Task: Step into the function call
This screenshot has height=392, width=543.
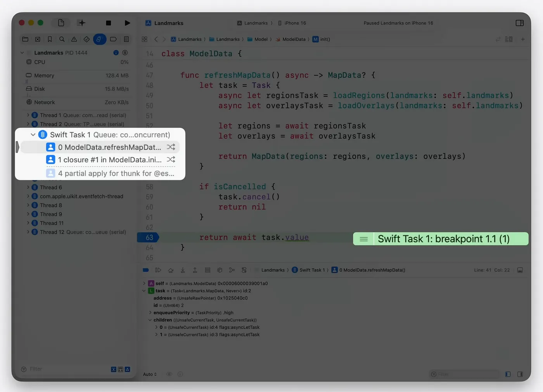Action: (183, 270)
